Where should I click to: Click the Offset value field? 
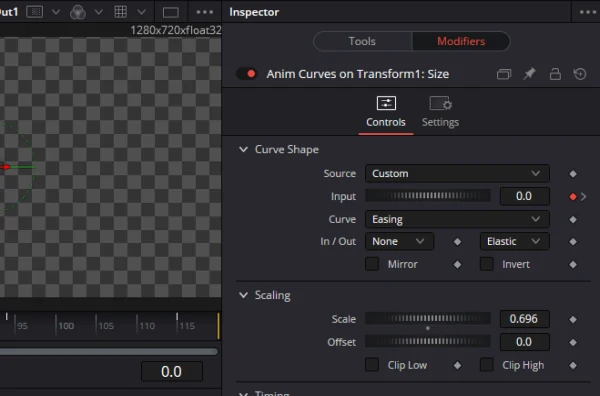point(524,342)
